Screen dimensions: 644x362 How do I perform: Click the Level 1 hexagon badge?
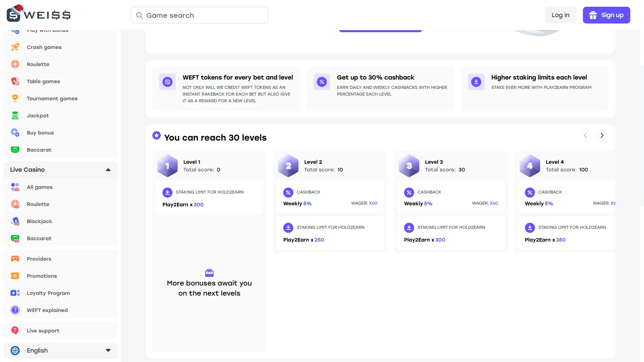click(167, 166)
